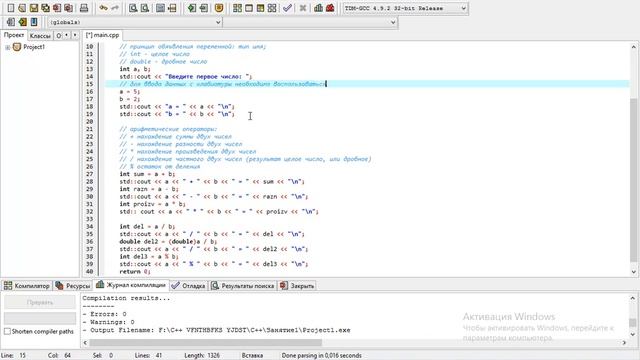Open the Отладка bottom tab
640x360 pixels.
(x=189, y=286)
